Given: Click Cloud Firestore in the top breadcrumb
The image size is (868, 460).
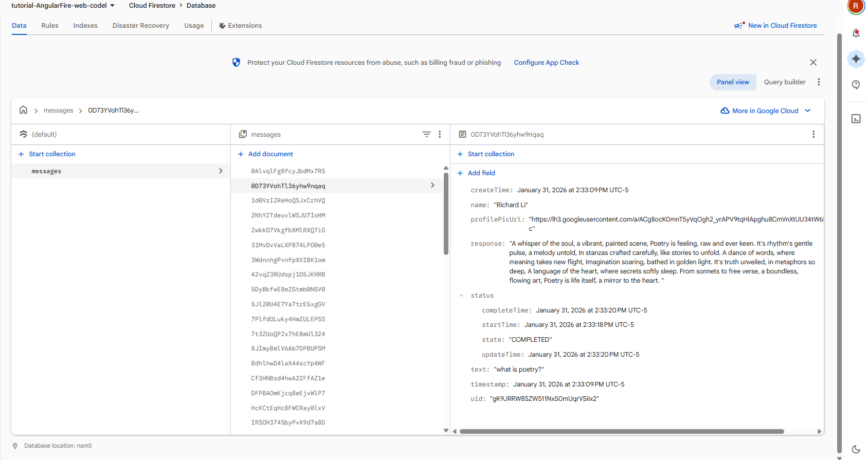Looking at the screenshot, I should (x=152, y=6).
